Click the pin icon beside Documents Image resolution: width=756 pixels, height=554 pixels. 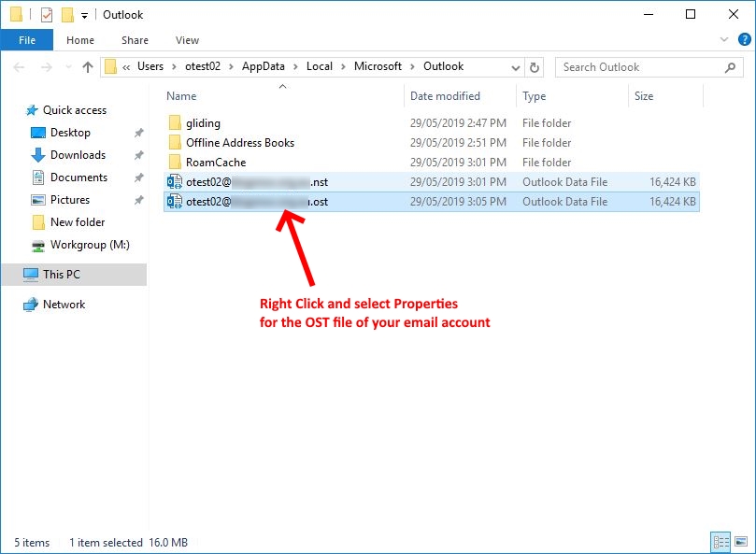pos(139,178)
